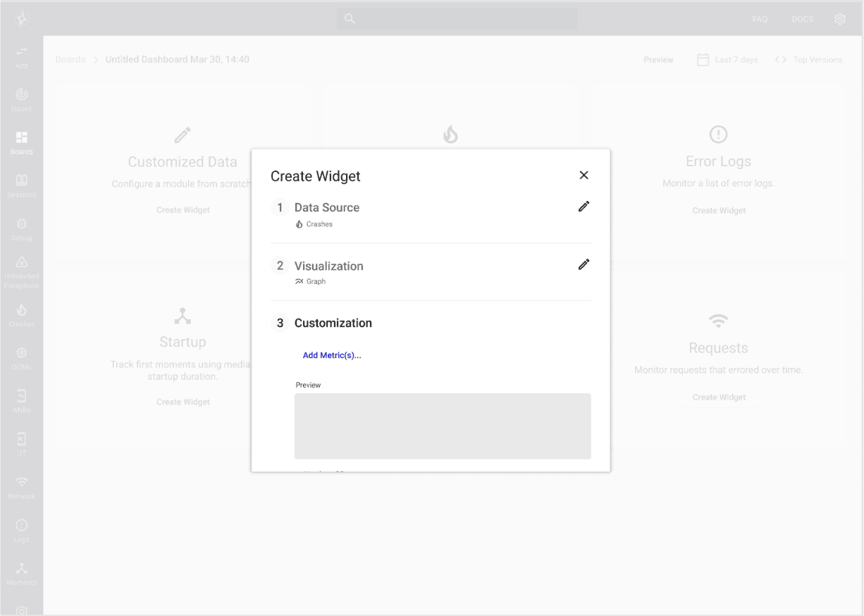
Task: Select the Customization step heading
Action: pos(333,323)
